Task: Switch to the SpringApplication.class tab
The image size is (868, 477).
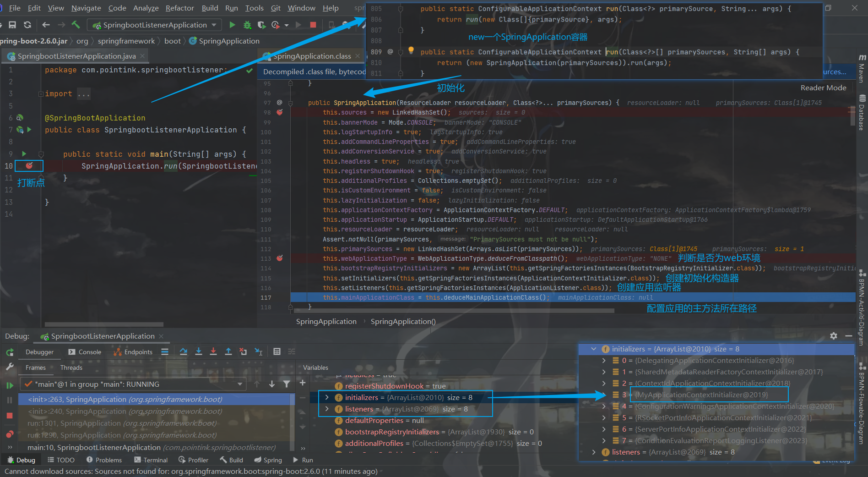Action: (x=312, y=56)
